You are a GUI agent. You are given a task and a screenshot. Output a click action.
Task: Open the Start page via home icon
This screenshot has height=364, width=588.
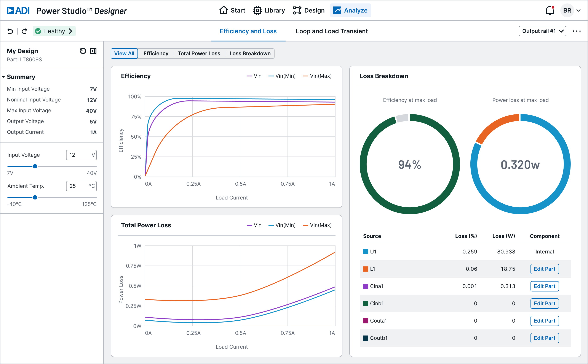point(224,10)
